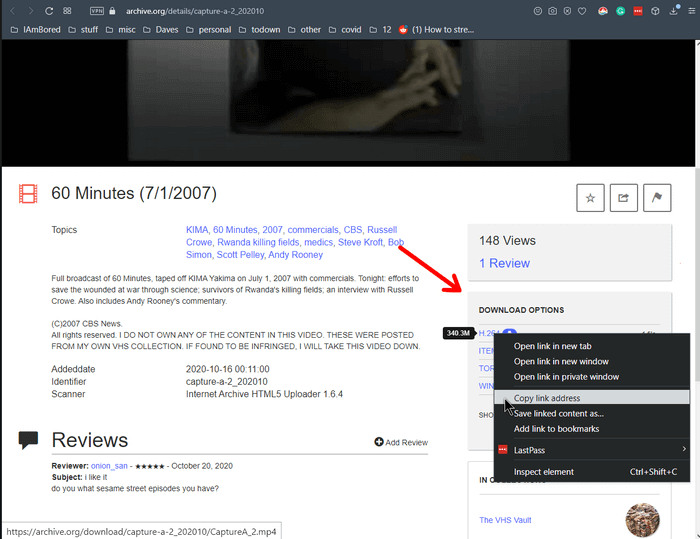The image size is (700, 539).
Task: Open the Rwanda killing fields topic link
Action: [258, 242]
